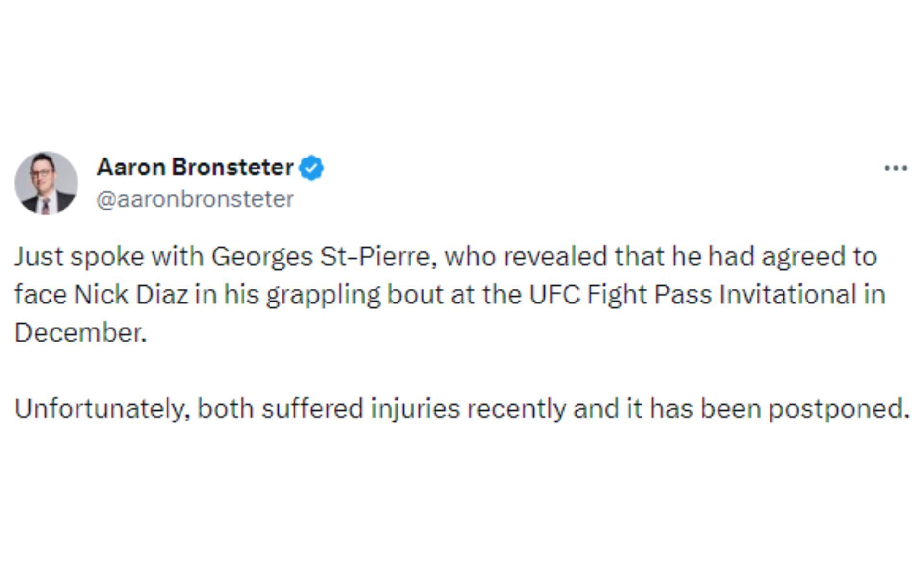Viewport: 924px width, 578px height.
Task: Click the word face beginning second line
Action: click(x=40, y=294)
